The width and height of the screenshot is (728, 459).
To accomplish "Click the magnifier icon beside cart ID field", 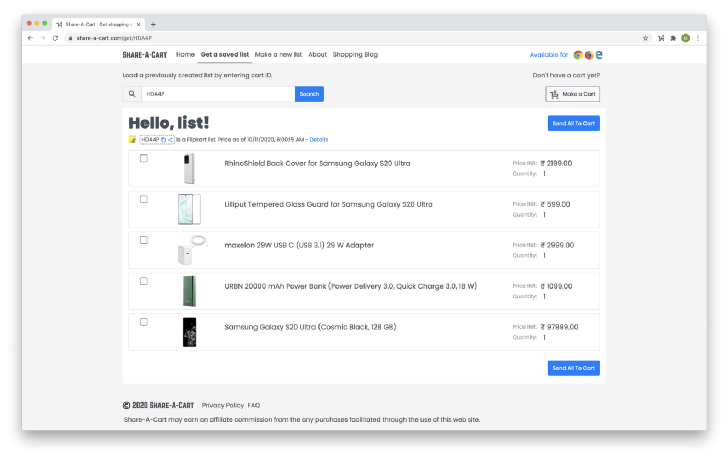I will point(132,94).
